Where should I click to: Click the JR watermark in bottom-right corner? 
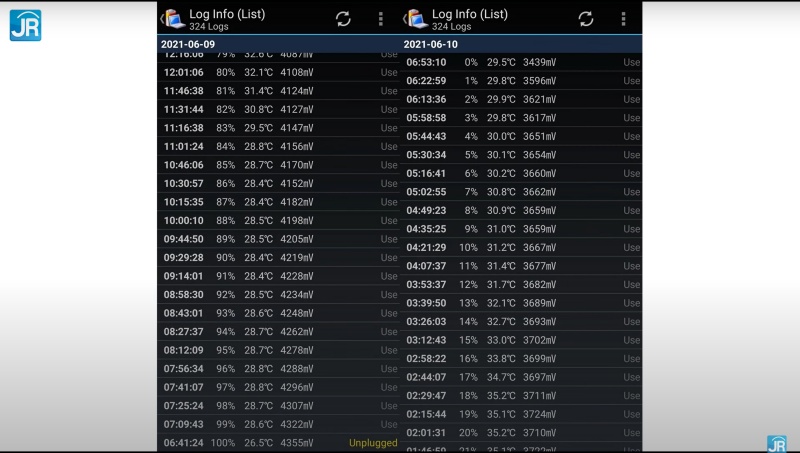(x=776, y=443)
